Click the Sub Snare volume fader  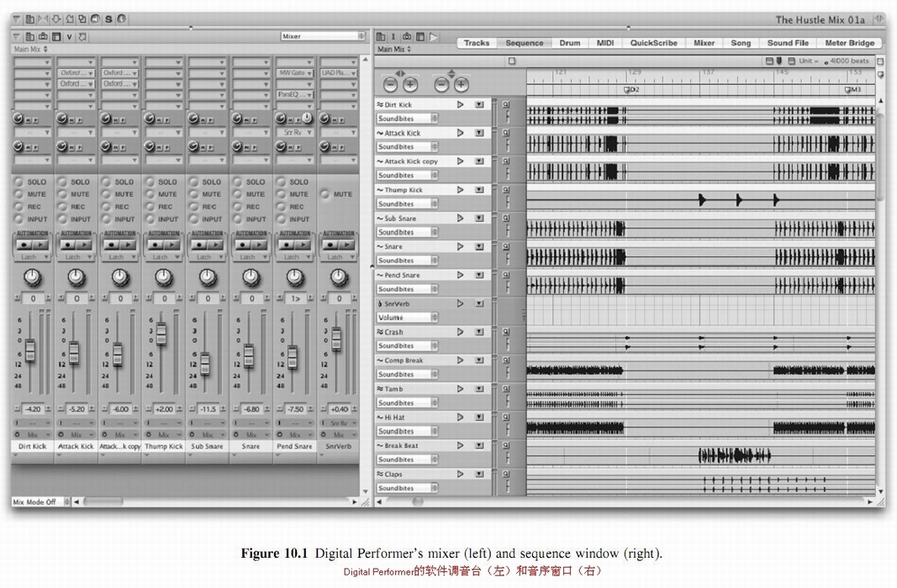[205, 364]
